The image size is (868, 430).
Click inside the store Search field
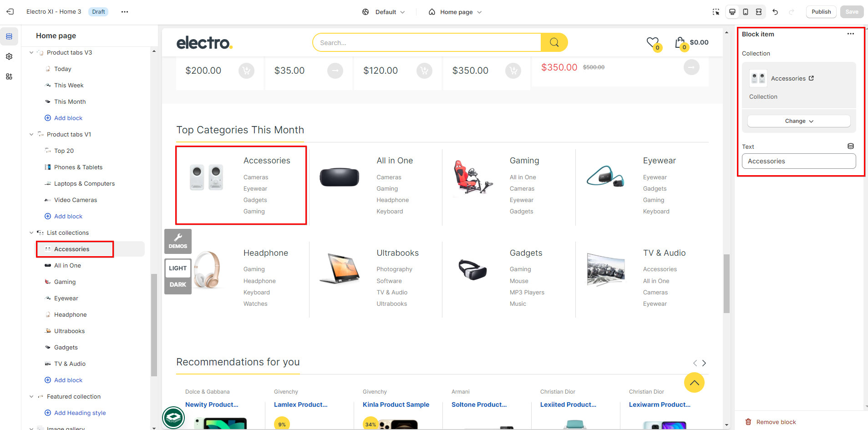[427, 42]
